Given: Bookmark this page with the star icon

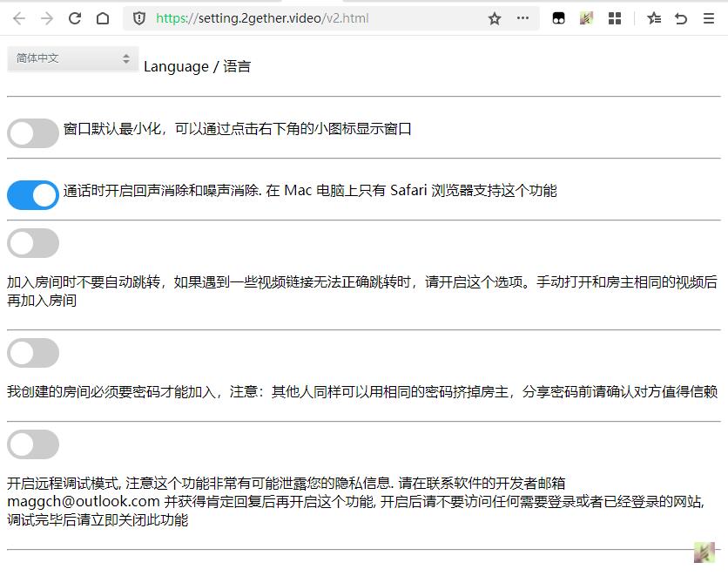Looking at the screenshot, I should (495, 18).
